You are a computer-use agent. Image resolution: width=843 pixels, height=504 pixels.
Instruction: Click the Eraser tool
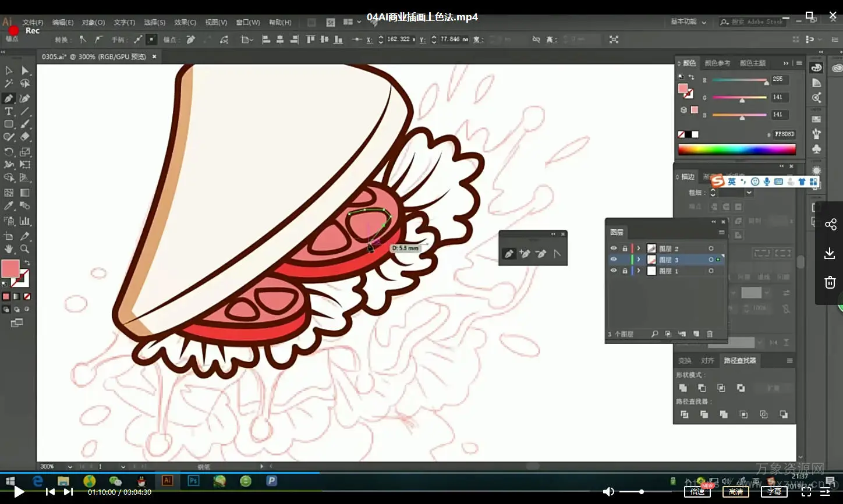[x=25, y=137]
